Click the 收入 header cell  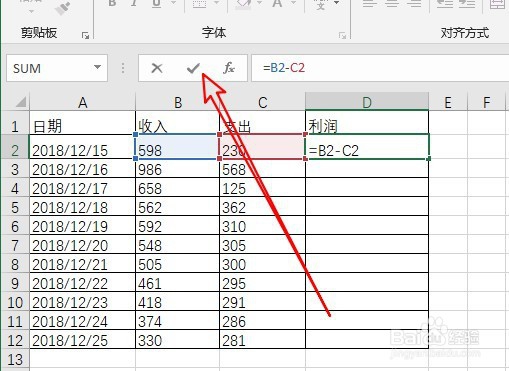click(178, 123)
